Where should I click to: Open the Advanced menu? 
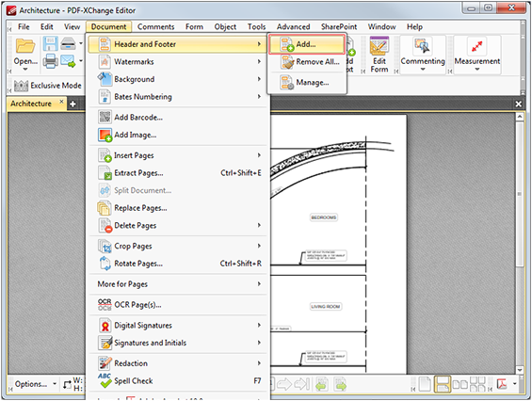(x=293, y=26)
